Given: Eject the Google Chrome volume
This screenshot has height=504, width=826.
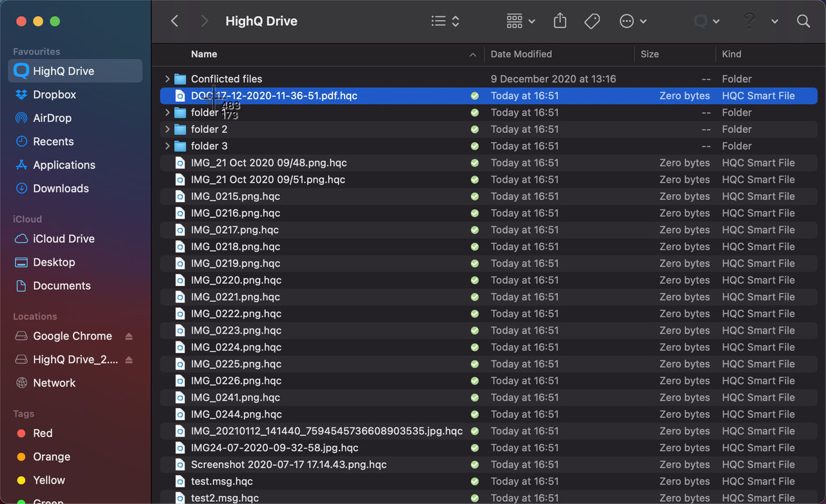Looking at the screenshot, I should 129,336.
